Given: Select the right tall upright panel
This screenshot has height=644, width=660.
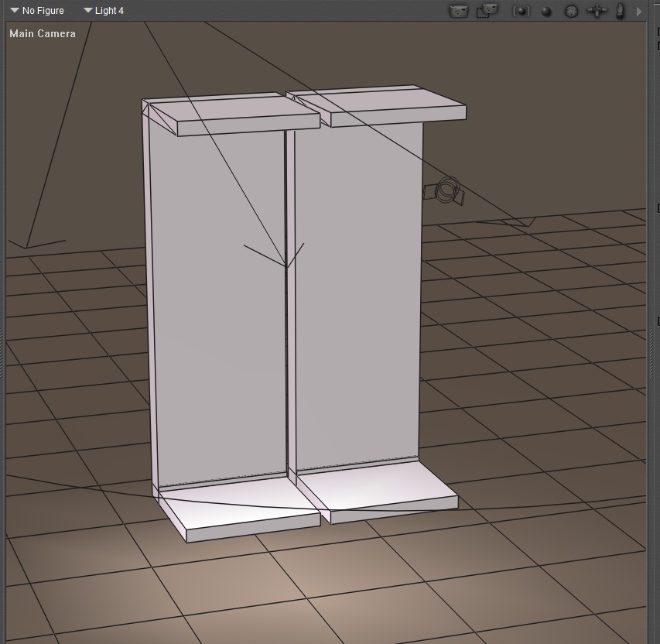Looking at the screenshot, I should coord(357,294).
